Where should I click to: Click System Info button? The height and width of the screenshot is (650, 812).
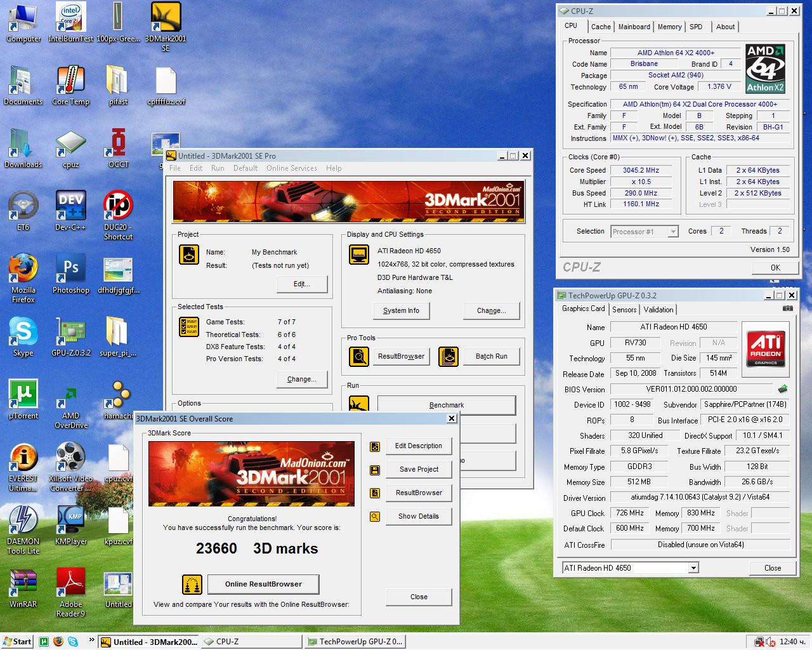(401, 310)
